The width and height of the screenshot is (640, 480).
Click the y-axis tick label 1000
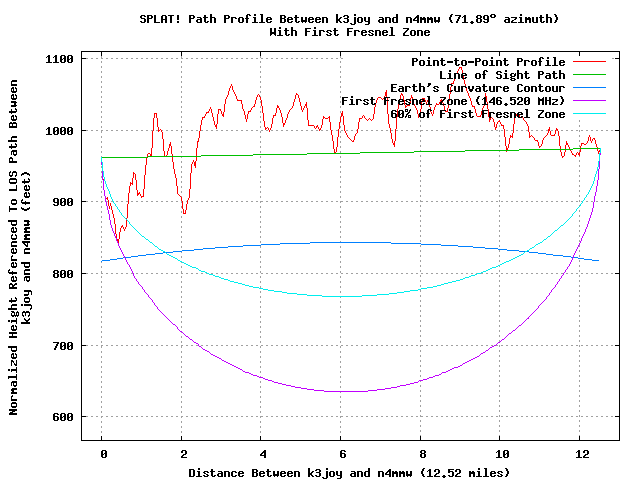coord(60,131)
